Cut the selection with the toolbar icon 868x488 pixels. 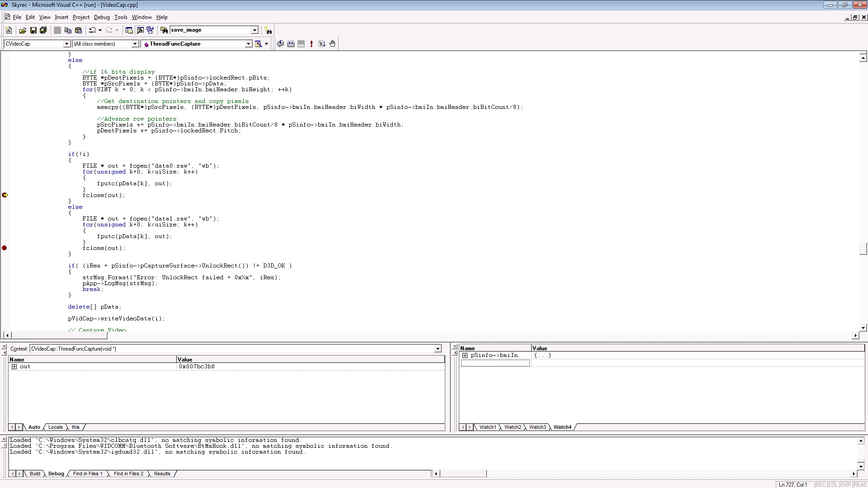(57, 30)
